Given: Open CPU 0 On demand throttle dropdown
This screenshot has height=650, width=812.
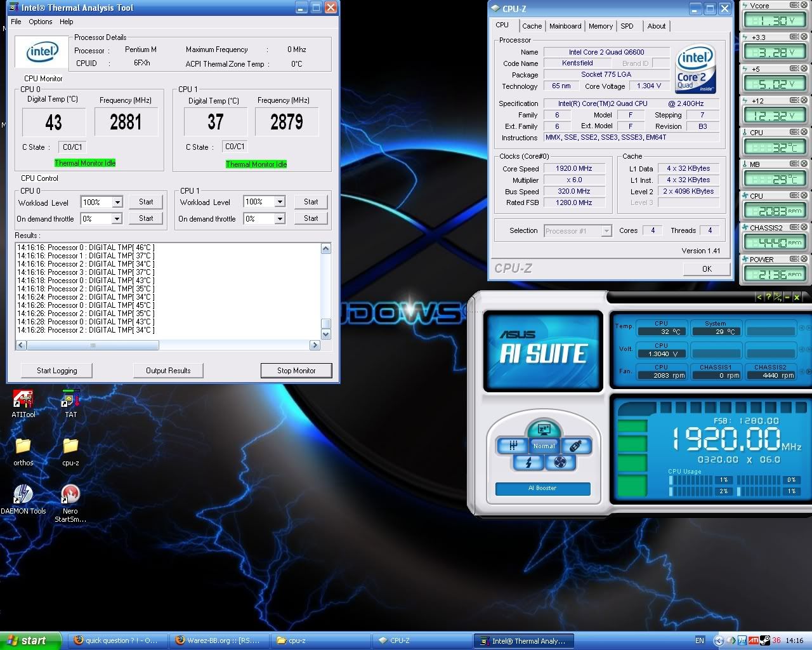Looking at the screenshot, I should (117, 218).
